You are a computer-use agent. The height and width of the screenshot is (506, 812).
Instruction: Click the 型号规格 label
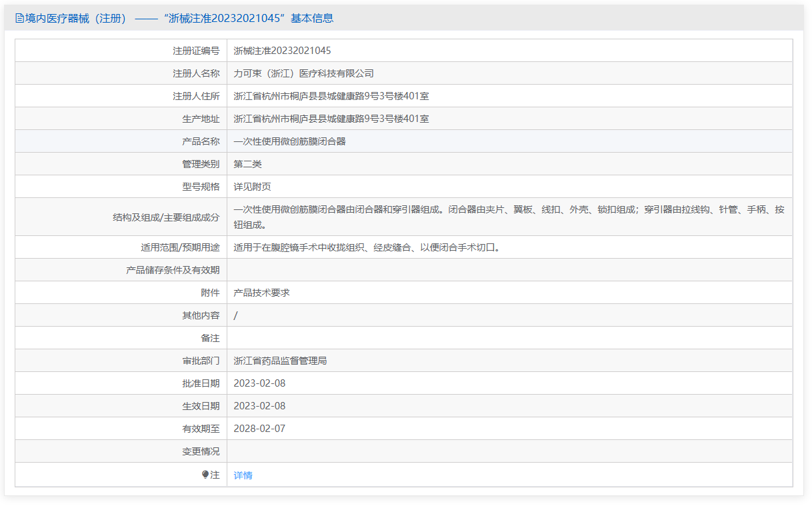(x=201, y=187)
